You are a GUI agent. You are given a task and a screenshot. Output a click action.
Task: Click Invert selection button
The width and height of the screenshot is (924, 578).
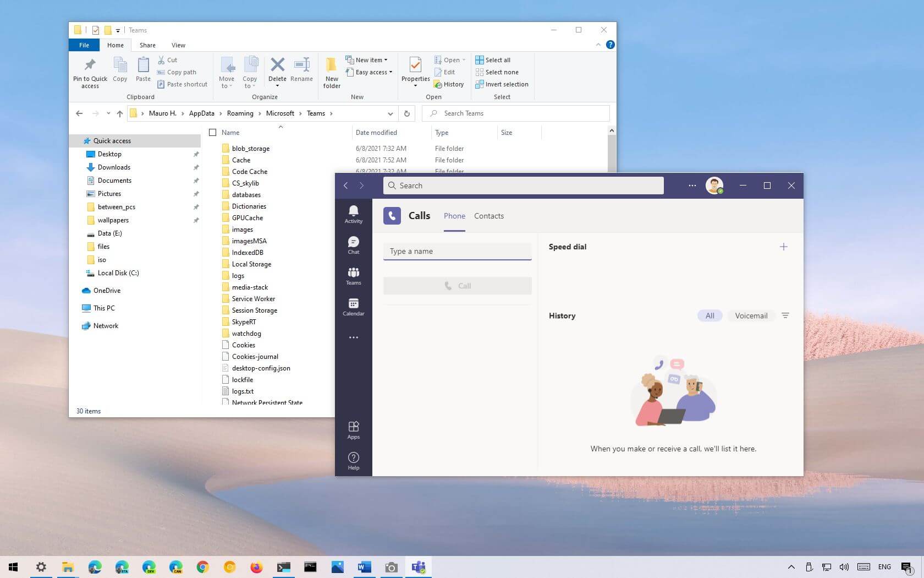(502, 84)
